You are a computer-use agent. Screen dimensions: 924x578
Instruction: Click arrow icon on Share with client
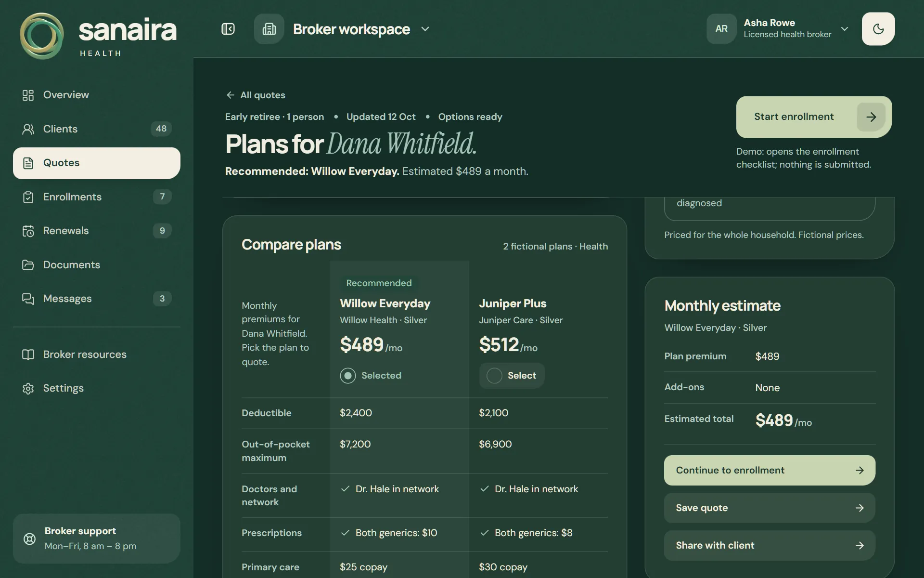click(860, 545)
